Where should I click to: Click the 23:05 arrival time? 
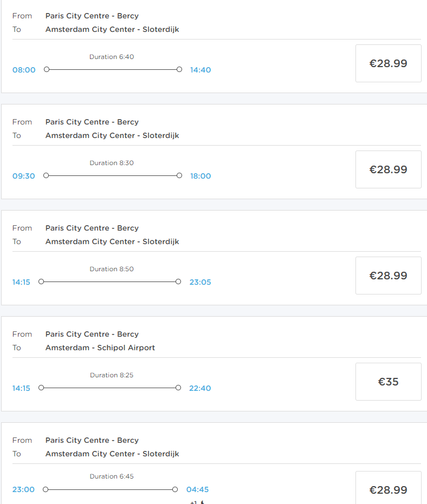point(200,282)
